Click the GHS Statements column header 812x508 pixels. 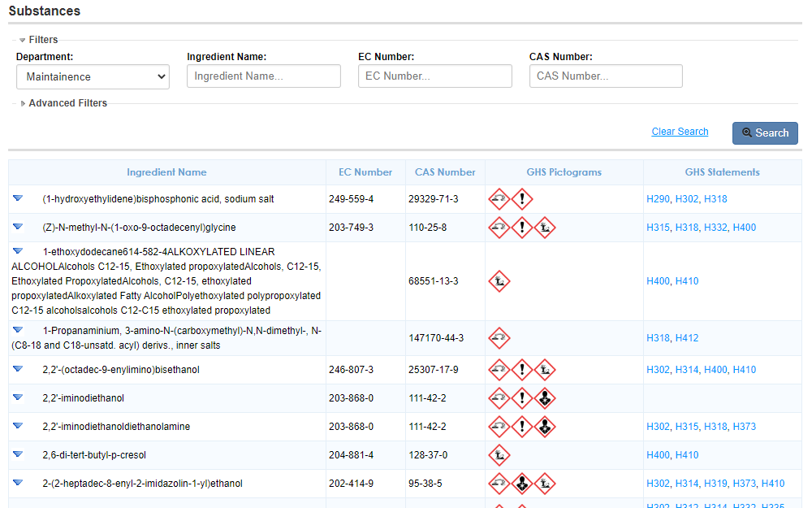pyautogui.click(x=723, y=172)
